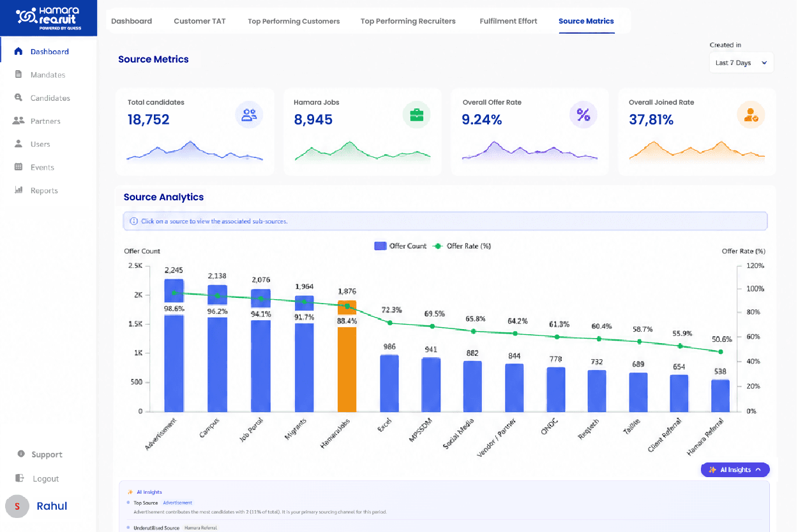Click the Candidates search icon in sidebar
The image size is (798, 532).
point(19,98)
